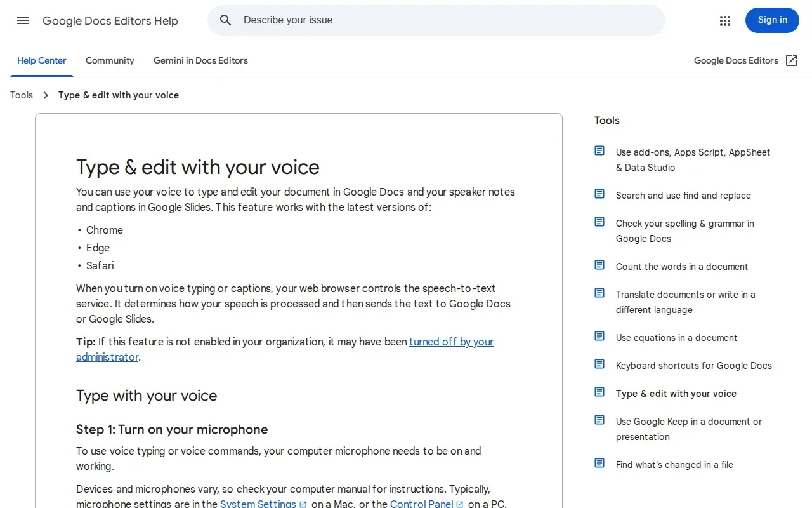Open Use add-ons, Apps Script, AppSheet article
Viewport: 812px width, 508px height.
693,160
